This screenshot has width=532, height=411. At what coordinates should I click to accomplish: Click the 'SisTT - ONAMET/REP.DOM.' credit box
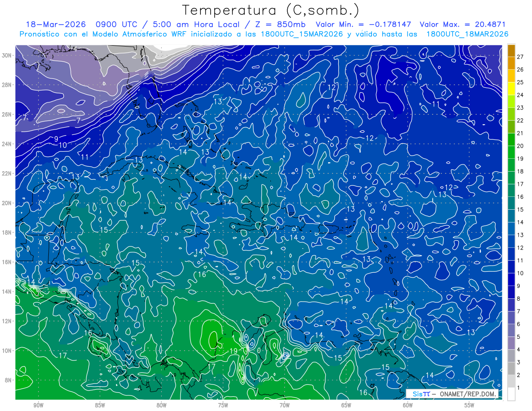[x=453, y=394]
